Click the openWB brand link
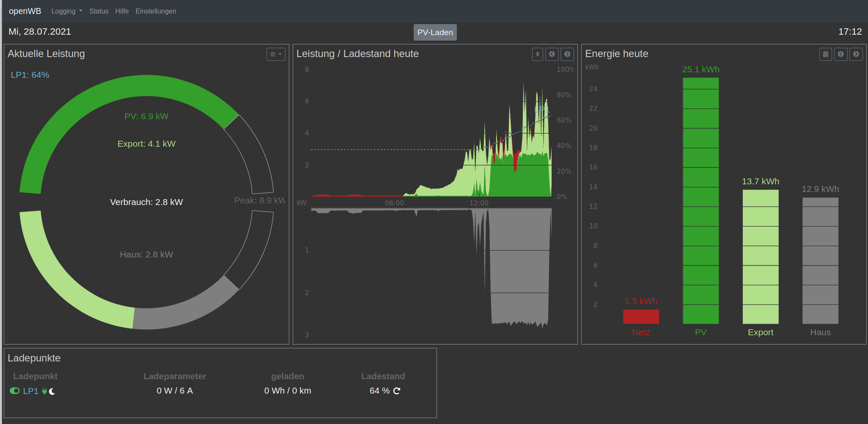Image resolution: width=868 pixels, height=424 pixels. (25, 11)
